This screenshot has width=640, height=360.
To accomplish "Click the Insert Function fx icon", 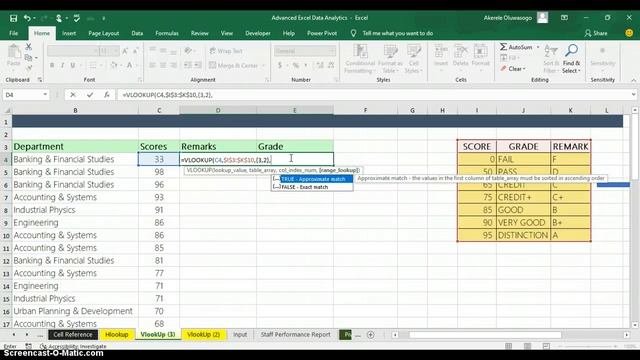I will [x=107, y=95].
